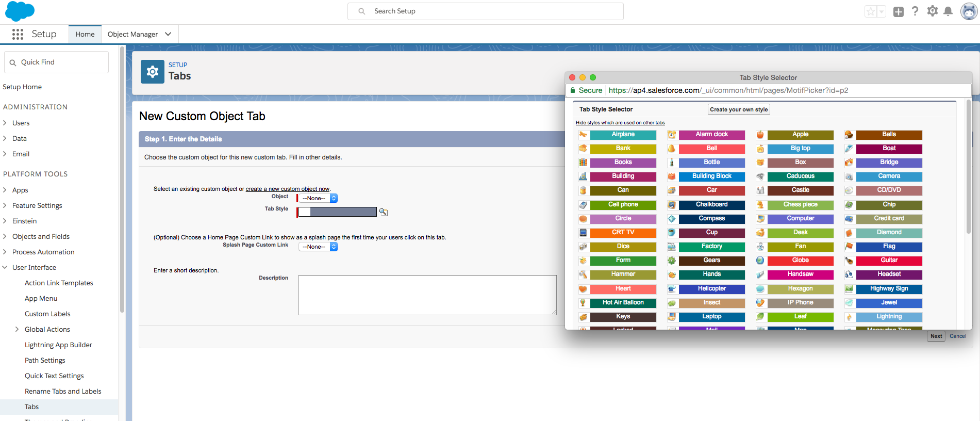Open the Object Manager tab
Screen dimensions: 980x421
tap(132, 34)
